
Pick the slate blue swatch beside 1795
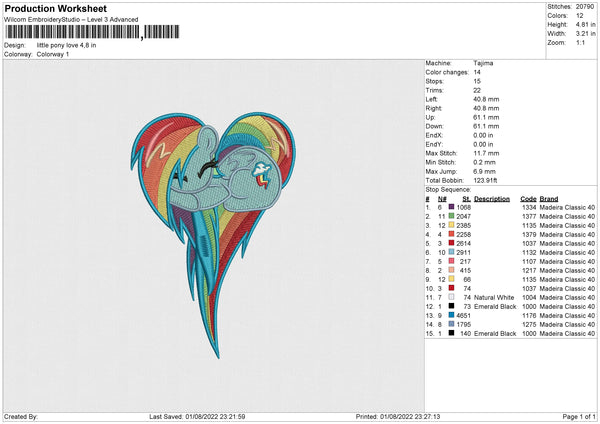pos(452,324)
